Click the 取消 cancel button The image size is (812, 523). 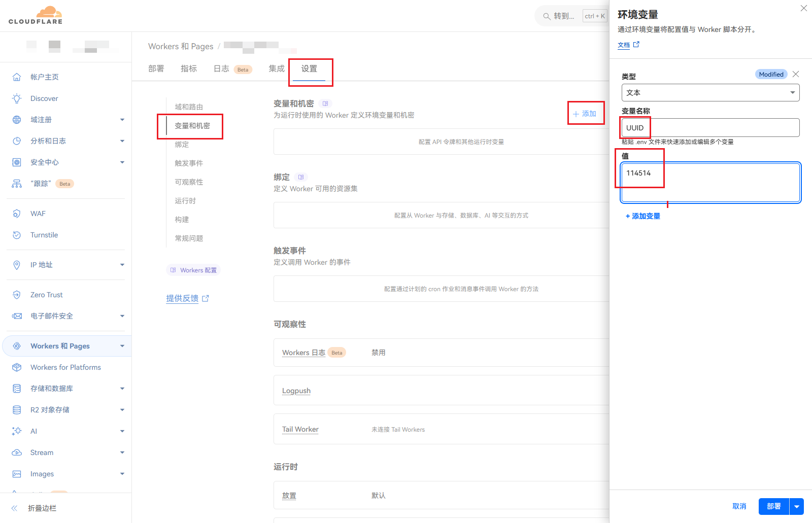(739, 506)
